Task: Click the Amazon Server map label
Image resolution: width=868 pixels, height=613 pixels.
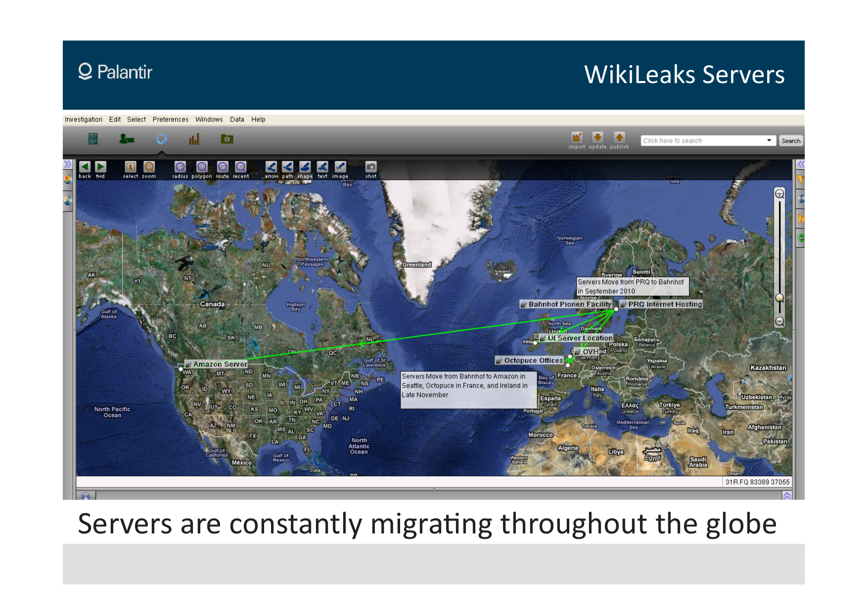Action: 216,364
